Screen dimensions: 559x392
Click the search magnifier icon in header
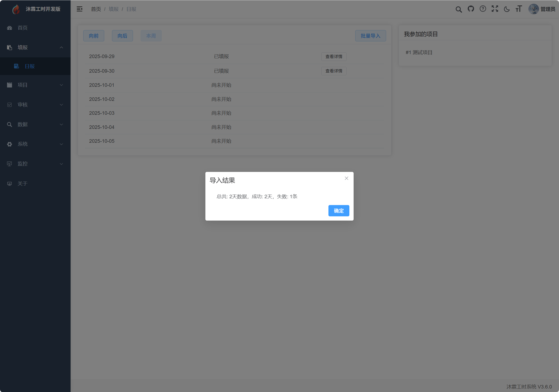click(x=459, y=9)
